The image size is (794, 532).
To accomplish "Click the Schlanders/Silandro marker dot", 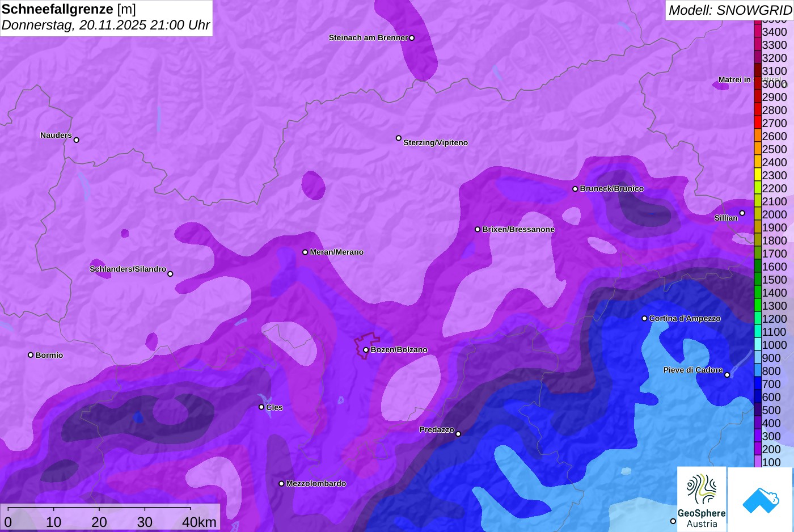I will (x=170, y=274).
